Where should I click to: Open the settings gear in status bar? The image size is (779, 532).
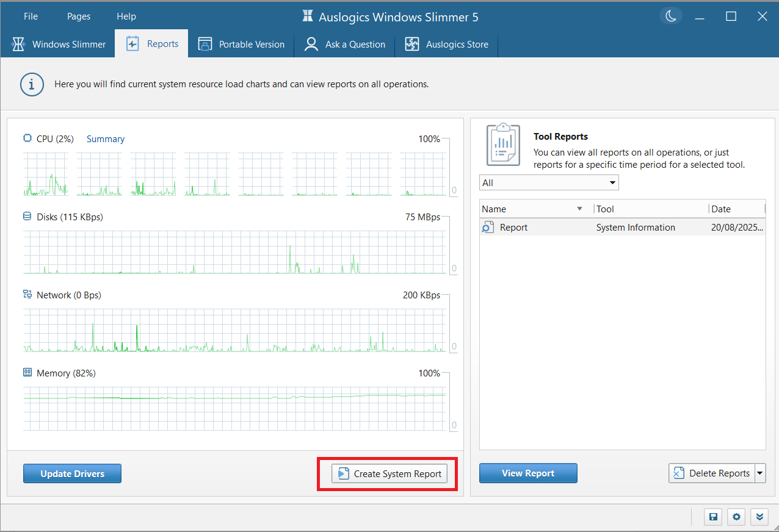pyautogui.click(x=736, y=517)
